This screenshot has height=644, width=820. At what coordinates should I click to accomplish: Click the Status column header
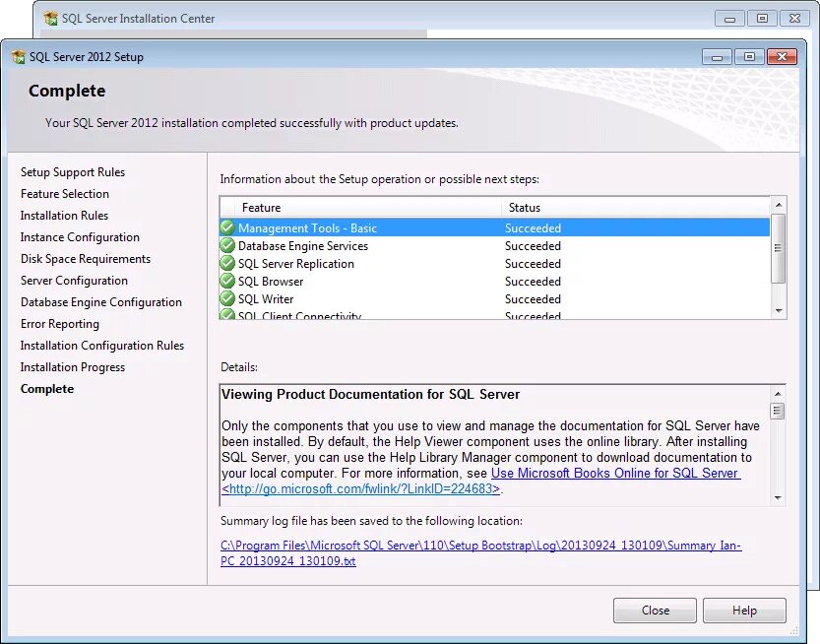pyautogui.click(x=635, y=208)
